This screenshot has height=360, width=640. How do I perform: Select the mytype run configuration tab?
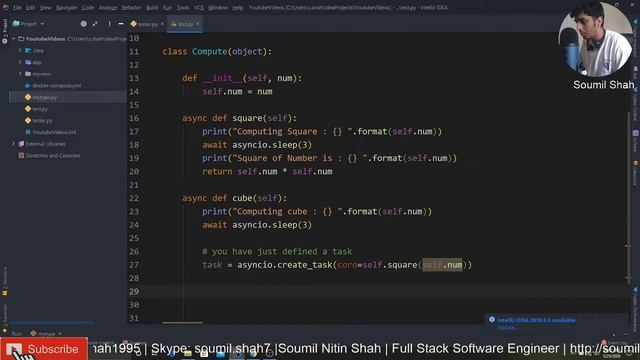pos(43,334)
